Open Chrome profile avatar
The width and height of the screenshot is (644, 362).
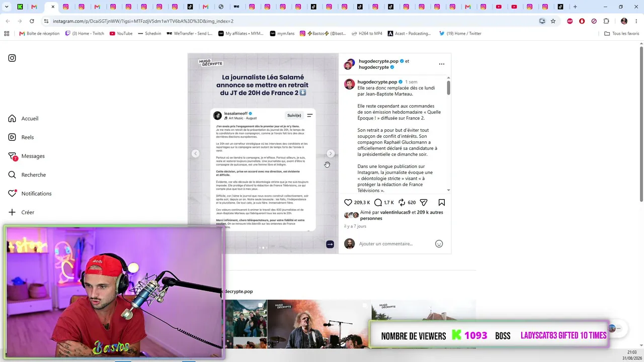(624, 21)
